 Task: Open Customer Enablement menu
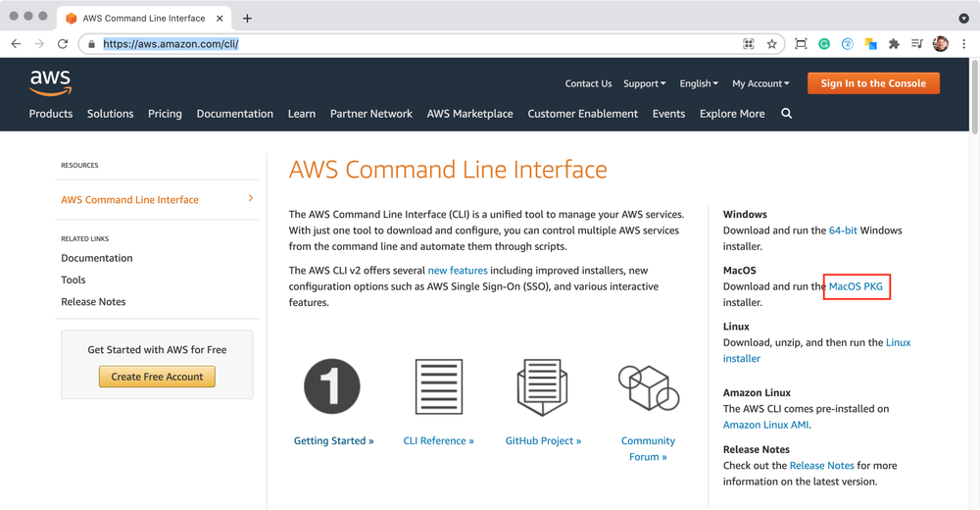pos(582,114)
